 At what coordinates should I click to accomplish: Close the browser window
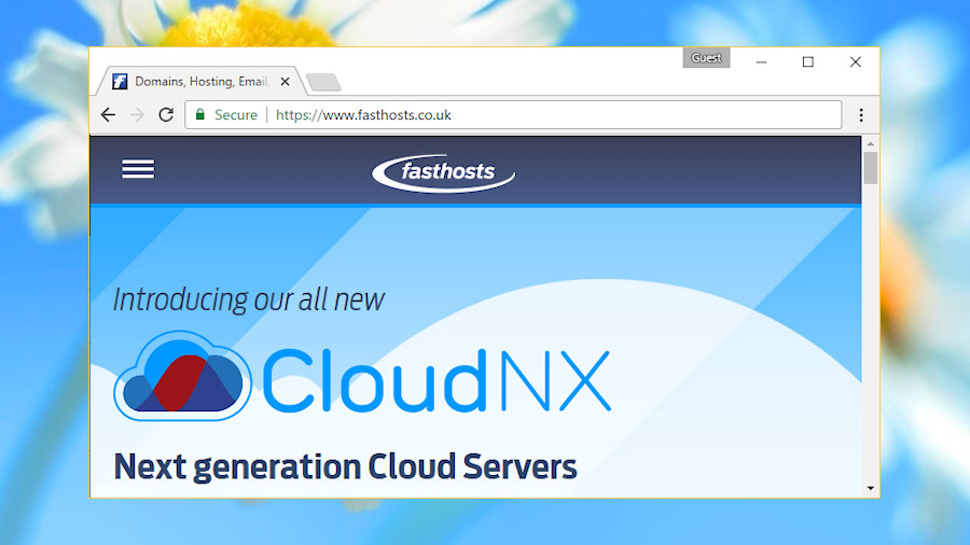[x=855, y=62]
